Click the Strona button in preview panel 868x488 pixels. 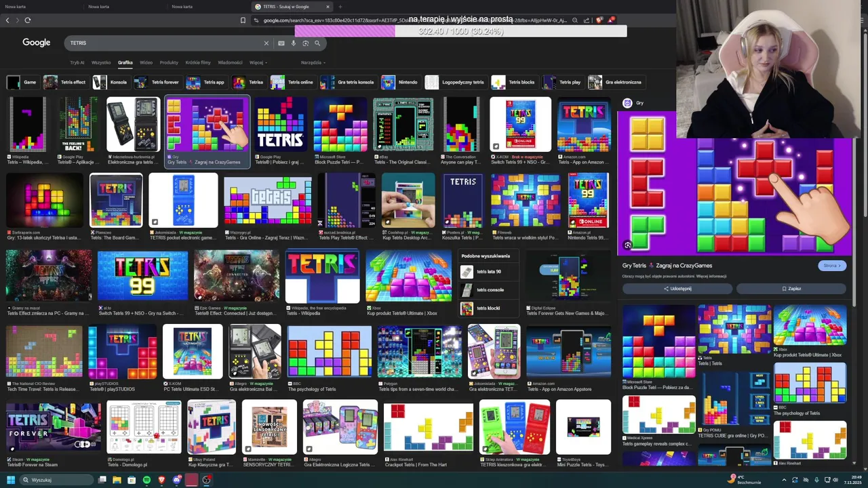[832, 266]
